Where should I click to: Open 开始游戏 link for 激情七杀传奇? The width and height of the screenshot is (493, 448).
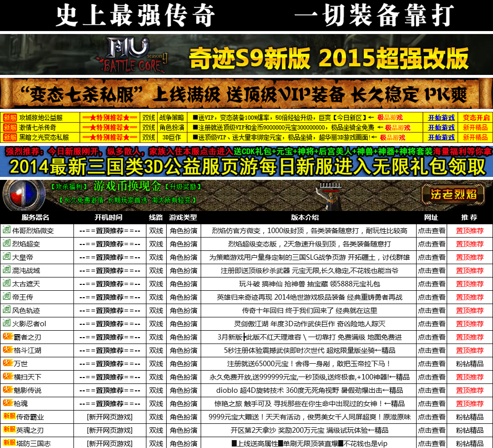point(441,127)
